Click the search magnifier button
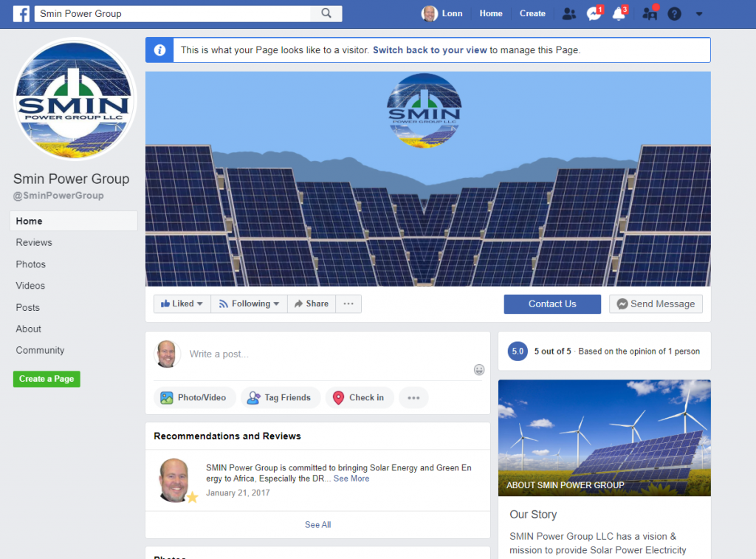756x559 pixels. point(326,13)
